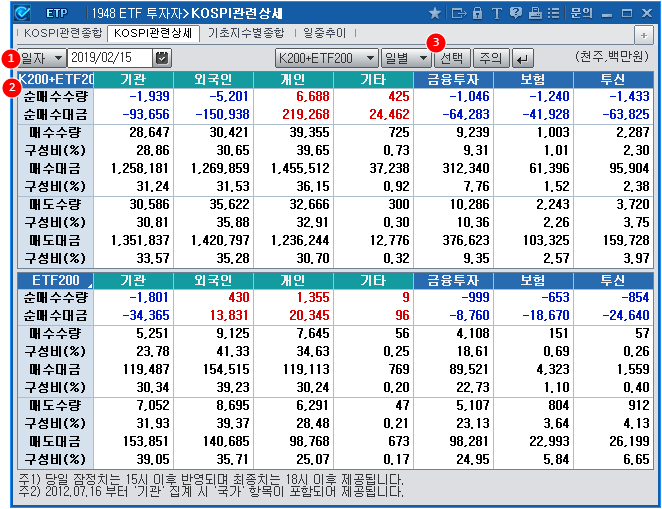This screenshot has width=662, height=509.
Task: Expand the 일별 period dropdown
Action: 405,58
